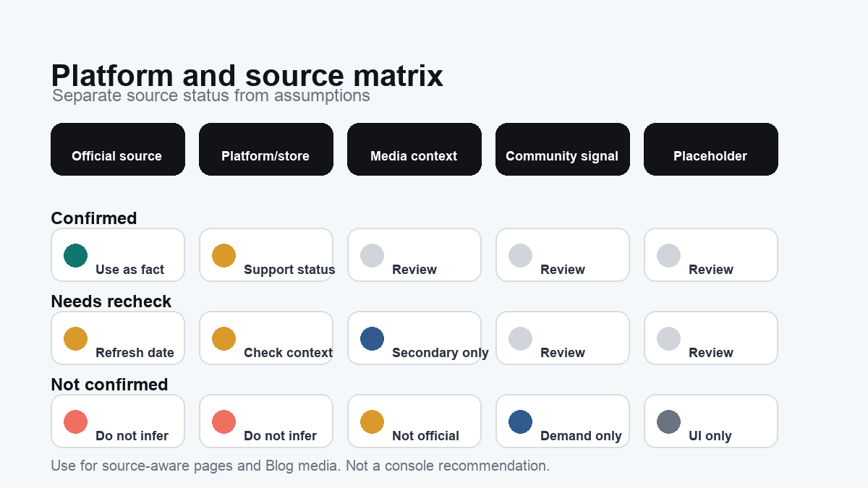Click the 'Demand only' label
The image size is (868, 488).
click(582, 436)
